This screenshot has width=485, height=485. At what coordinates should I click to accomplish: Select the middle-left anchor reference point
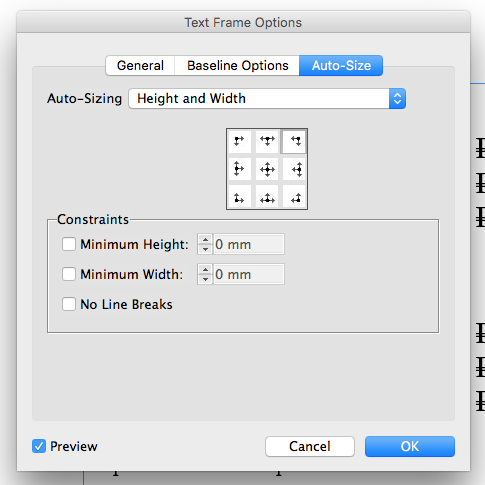pos(239,169)
